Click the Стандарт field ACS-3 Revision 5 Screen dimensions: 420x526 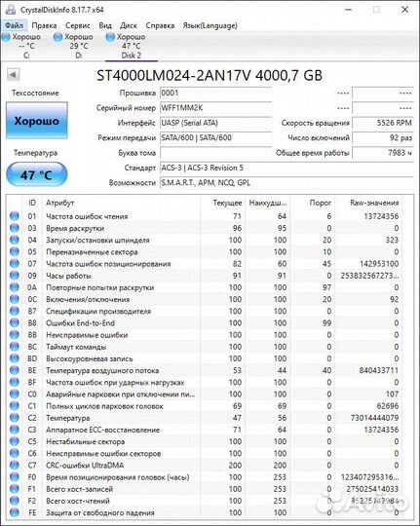pos(286,168)
